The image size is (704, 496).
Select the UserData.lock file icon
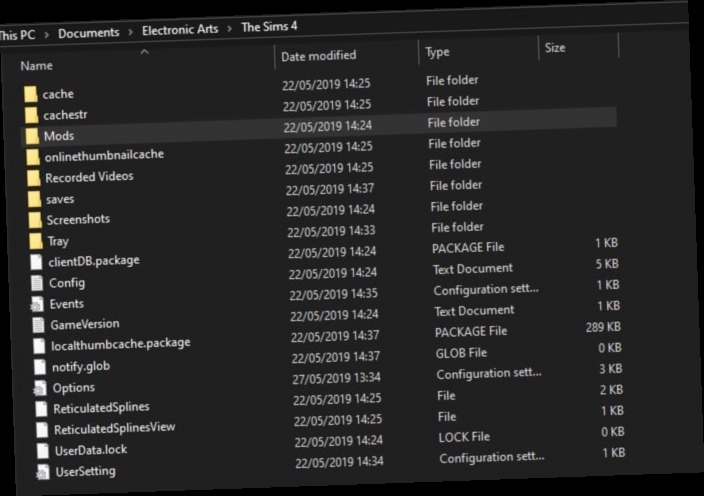click(43, 451)
